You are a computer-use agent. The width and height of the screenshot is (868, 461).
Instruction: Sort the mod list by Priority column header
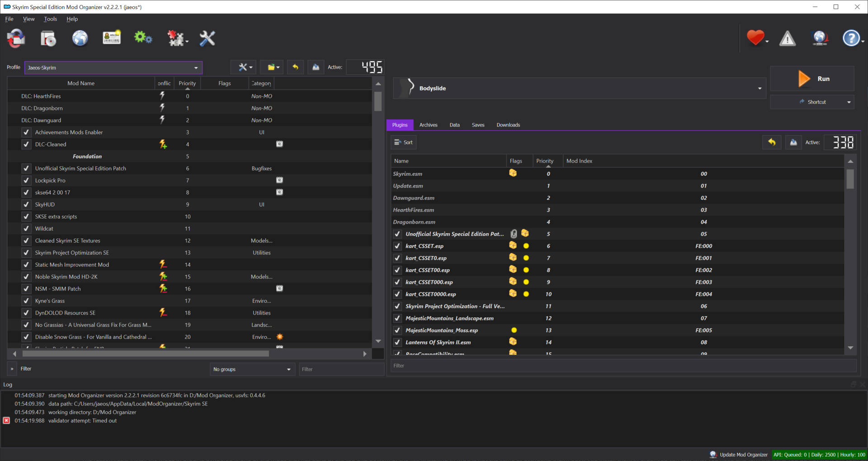(187, 83)
